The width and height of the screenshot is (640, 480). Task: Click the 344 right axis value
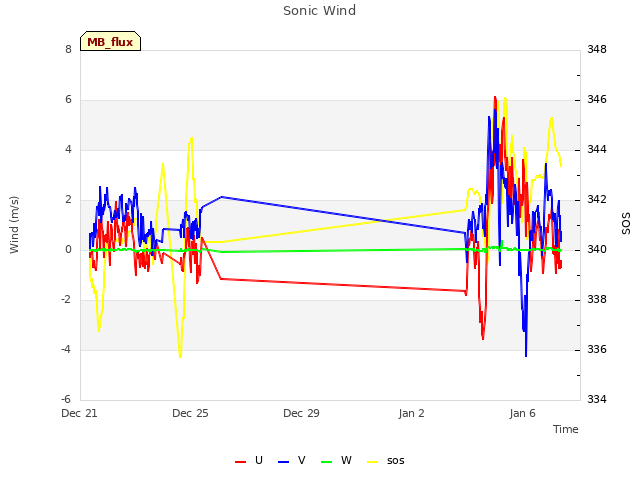(x=597, y=149)
